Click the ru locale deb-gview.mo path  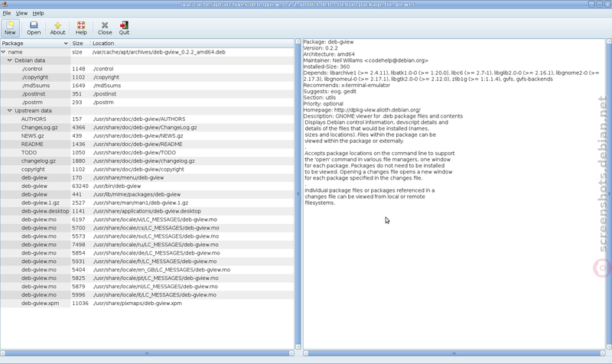[x=155, y=245]
